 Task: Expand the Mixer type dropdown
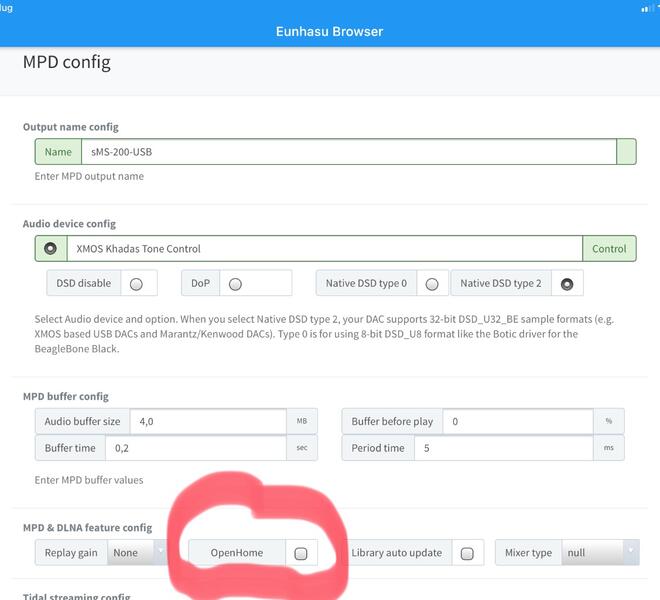(598, 552)
